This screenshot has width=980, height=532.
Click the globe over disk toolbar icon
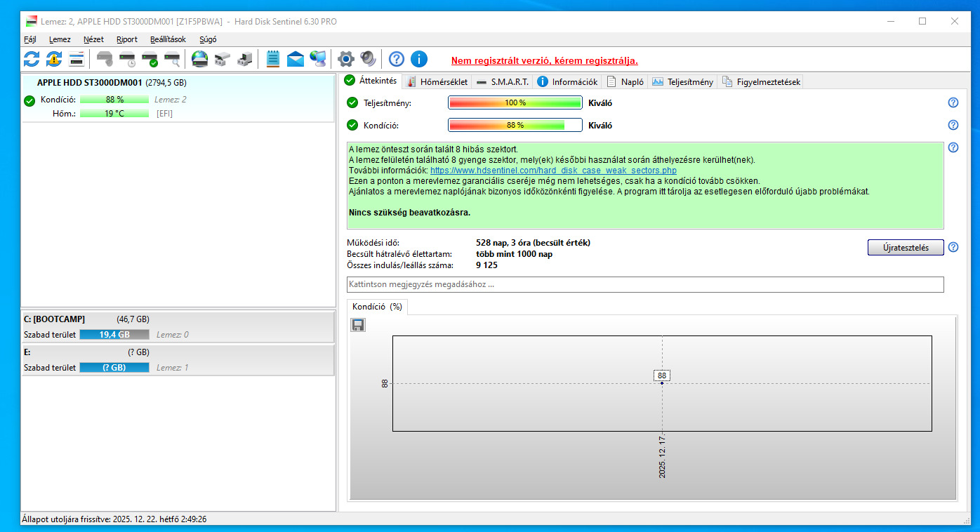[199, 59]
